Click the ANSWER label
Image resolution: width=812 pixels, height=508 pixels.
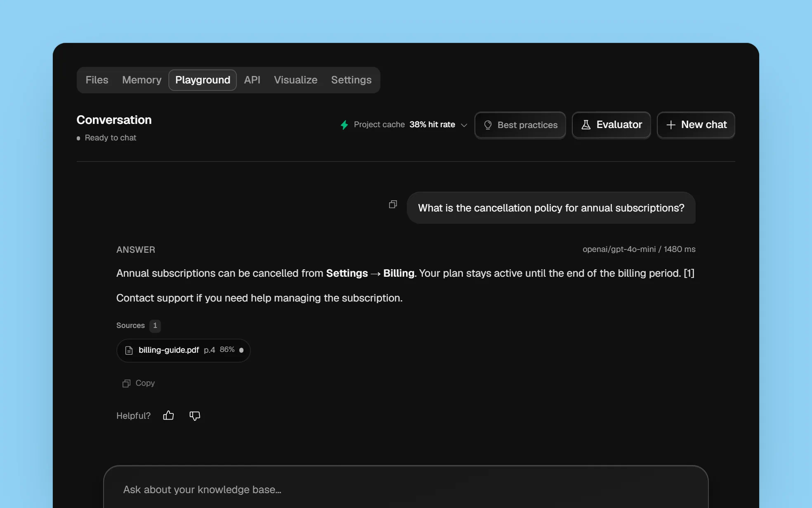(136, 249)
